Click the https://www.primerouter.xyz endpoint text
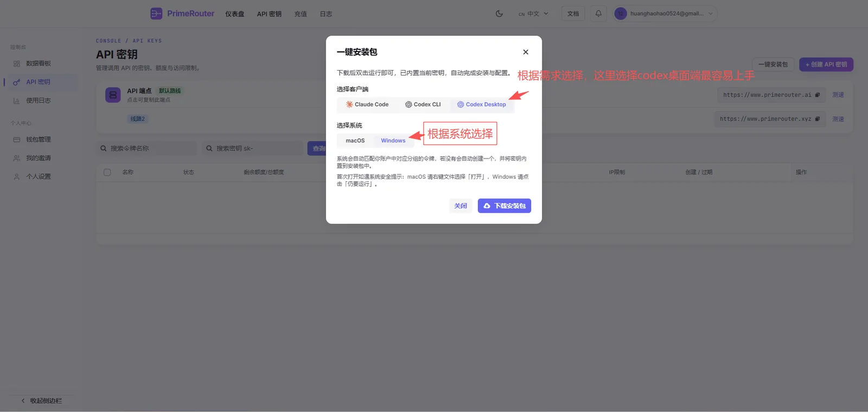The width and height of the screenshot is (868, 412). [x=765, y=119]
